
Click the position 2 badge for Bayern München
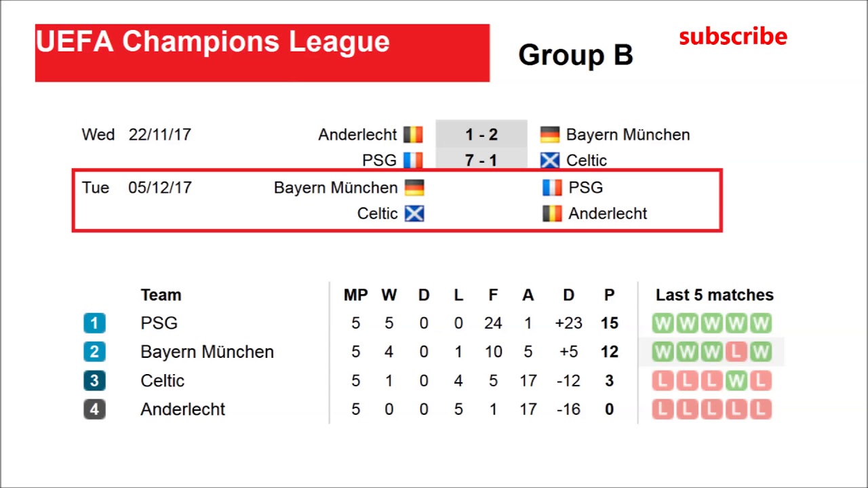94,352
